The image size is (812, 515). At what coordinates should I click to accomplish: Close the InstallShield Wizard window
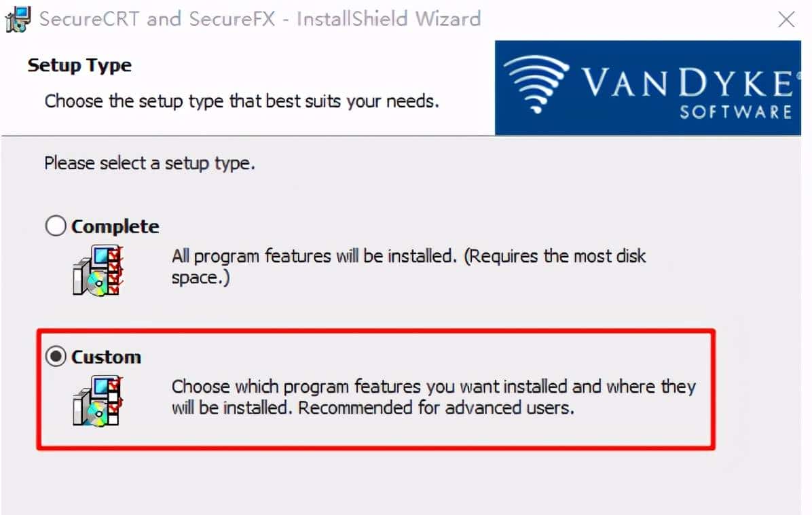tap(786, 19)
